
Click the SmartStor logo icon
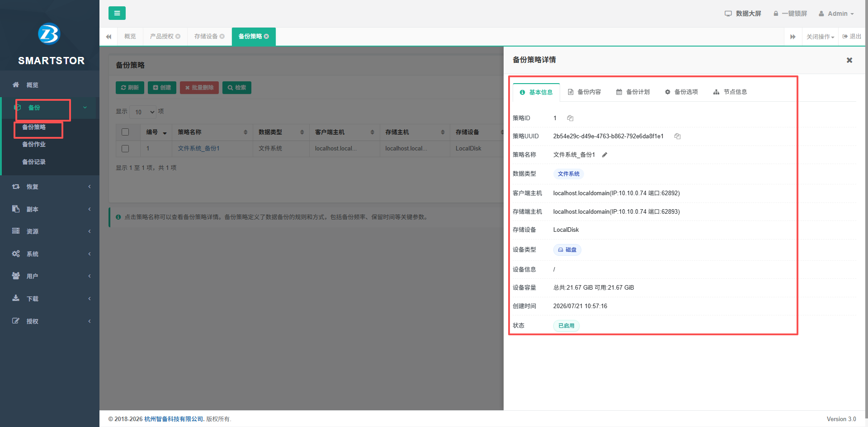pyautogui.click(x=49, y=34)
